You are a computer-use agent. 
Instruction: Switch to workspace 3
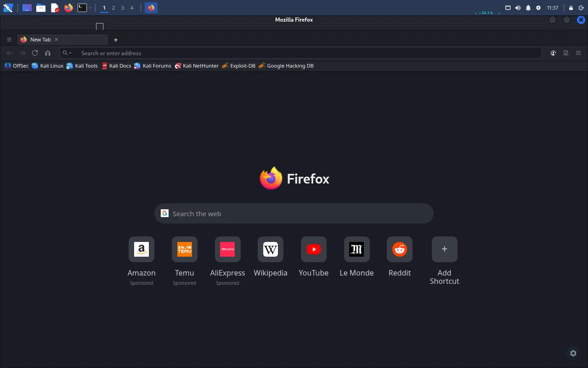click(x=123, y=8)
